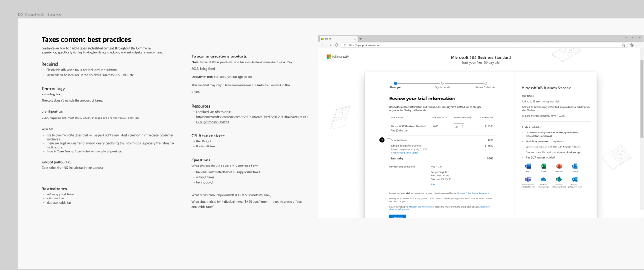Select the bullet plus applicable tax
Image resolution: width=644 pixels, height=270 pixels.
point(59,203)
